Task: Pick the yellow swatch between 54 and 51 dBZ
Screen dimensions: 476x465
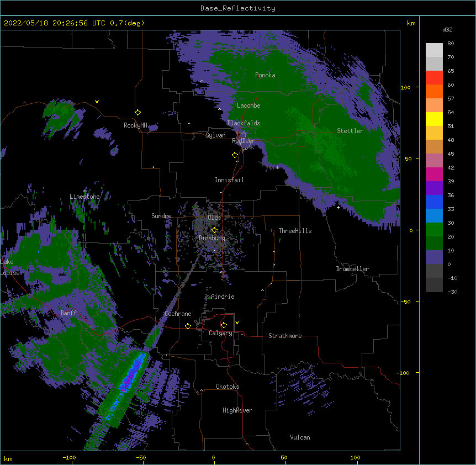Action: click(x=434, y=119)
